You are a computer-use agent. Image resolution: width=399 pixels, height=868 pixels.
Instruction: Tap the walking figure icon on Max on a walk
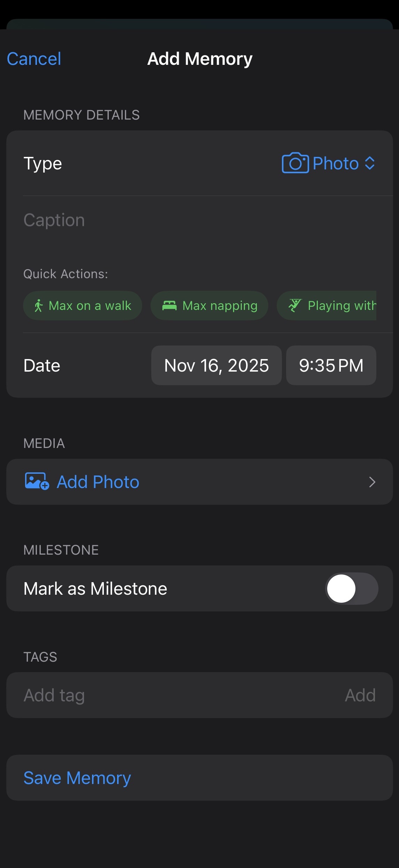coord(38,306)
